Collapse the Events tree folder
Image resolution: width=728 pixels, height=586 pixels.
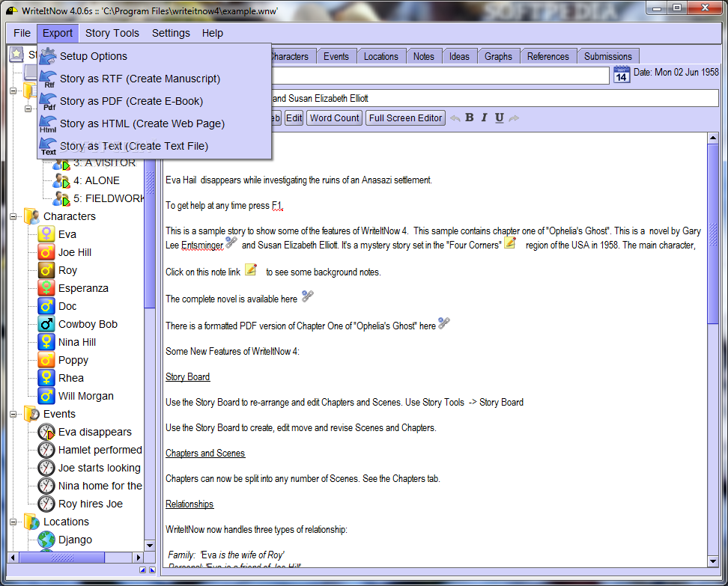13,414
